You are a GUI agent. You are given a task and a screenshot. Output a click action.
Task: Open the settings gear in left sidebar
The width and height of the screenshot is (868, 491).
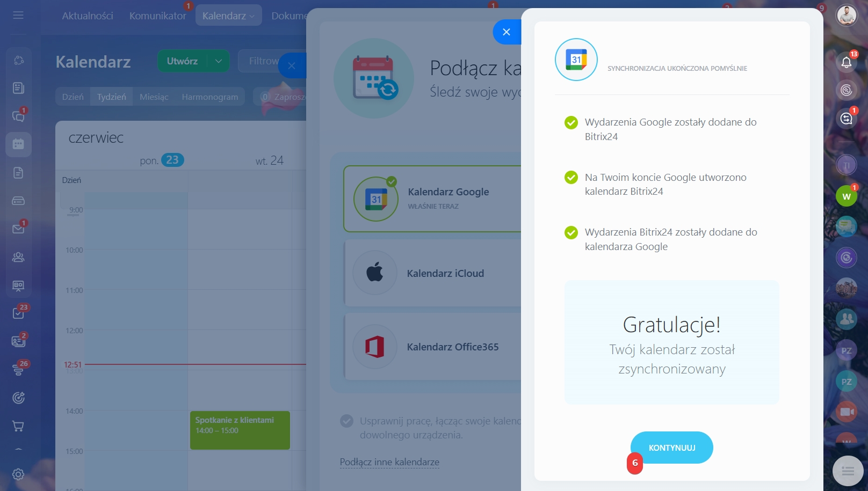click(x=18, y=474)
